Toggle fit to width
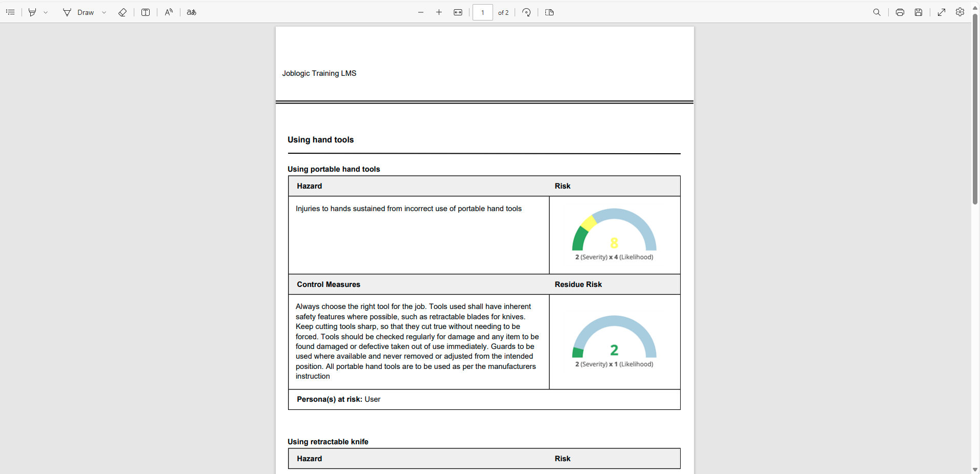Image resolution: width=980 pixels, height=474 pixels. (458, 12)
